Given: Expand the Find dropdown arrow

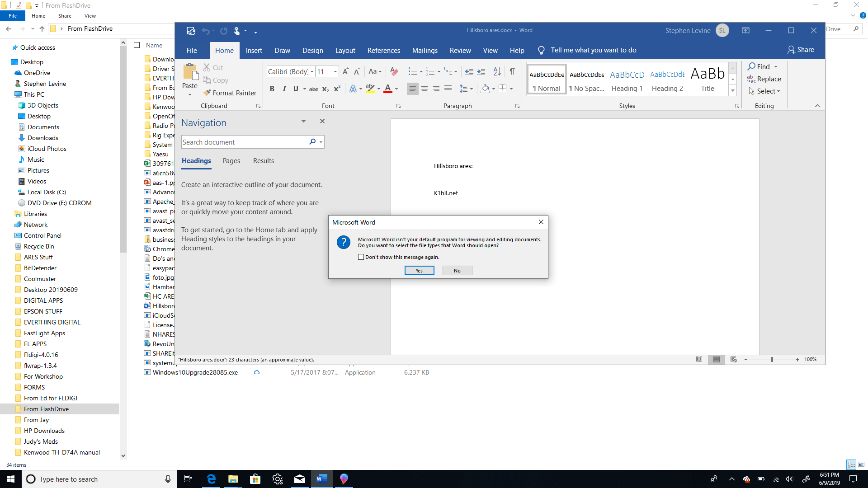Looking at the screenshot, I should pyautogui.click(x=776, y=67).
